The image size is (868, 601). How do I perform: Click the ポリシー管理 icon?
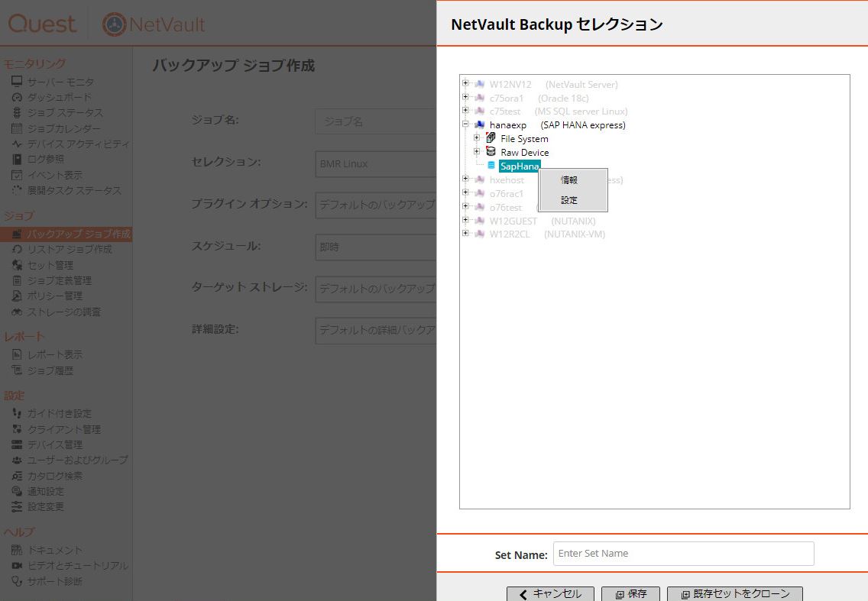click(17, 296)
